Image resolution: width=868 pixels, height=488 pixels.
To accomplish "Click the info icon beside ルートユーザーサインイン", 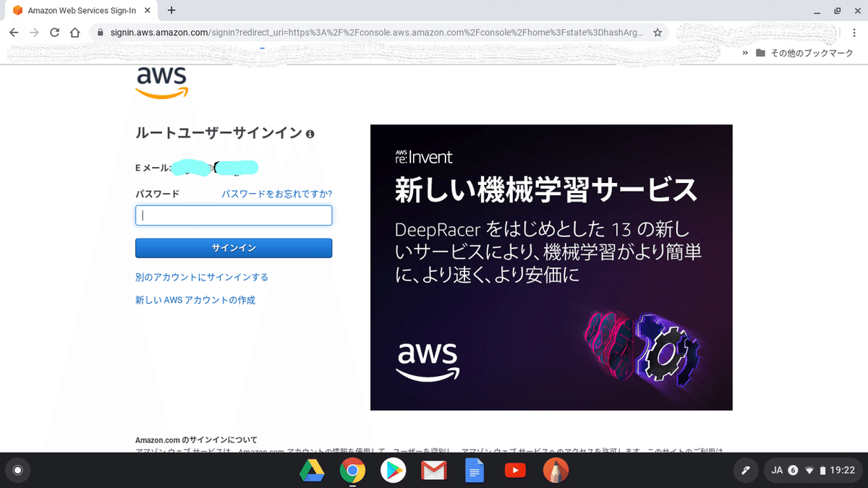I will click(310, 134).
